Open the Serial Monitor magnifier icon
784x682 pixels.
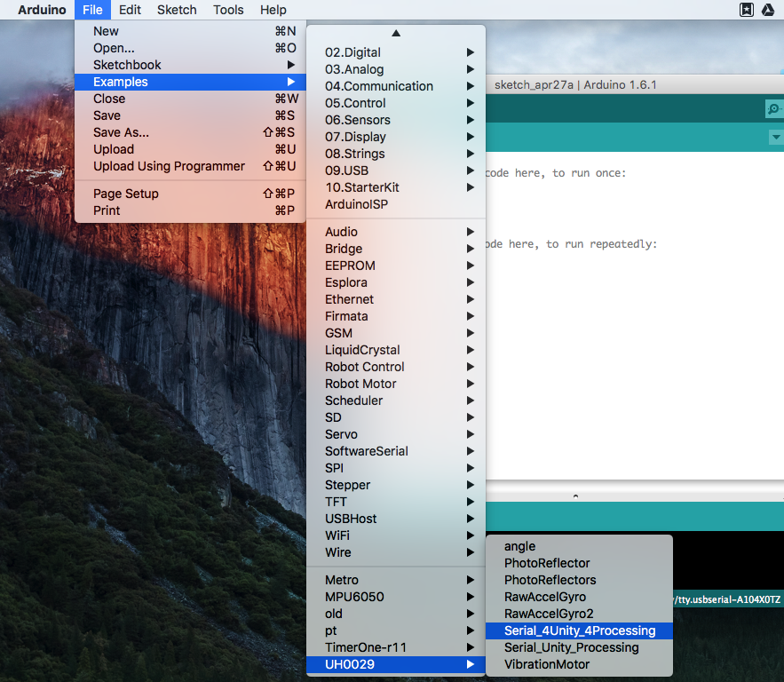click(774, 108)
